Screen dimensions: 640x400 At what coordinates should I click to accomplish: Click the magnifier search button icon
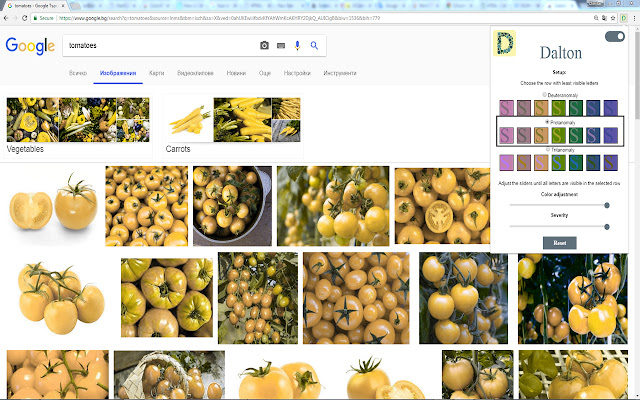(314, 46)
